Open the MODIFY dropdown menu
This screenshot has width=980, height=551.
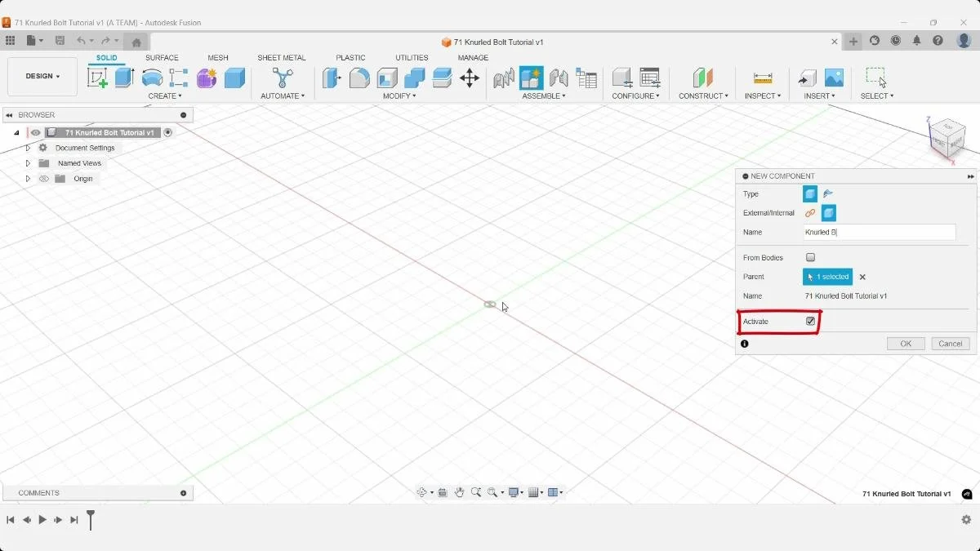pos(400,96)
